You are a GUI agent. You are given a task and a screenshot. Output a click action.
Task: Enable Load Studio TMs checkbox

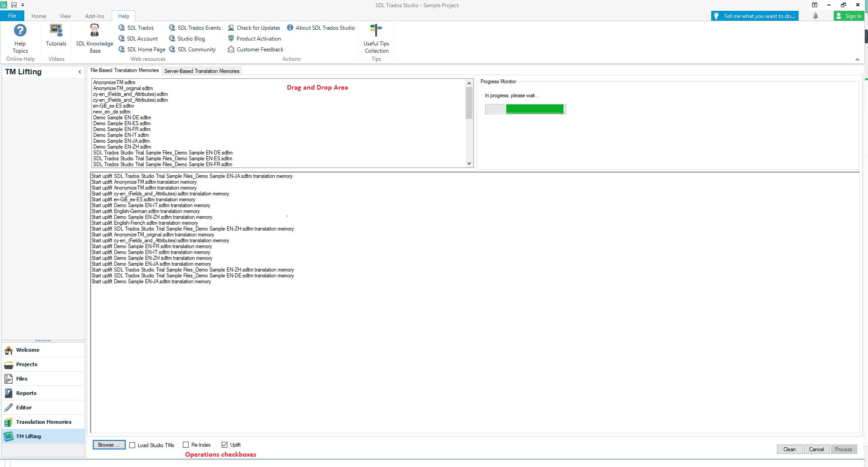pyautogui.click(x=132, y=445)
